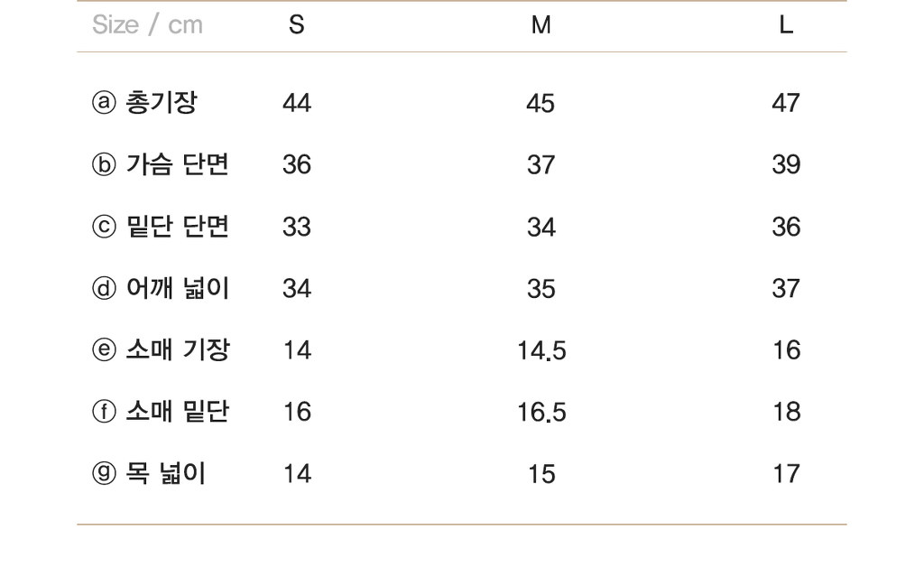Click the circled ⓖ icon beside 목 넓이
This screenshot has width=924, height=586.
coord(104,473)
